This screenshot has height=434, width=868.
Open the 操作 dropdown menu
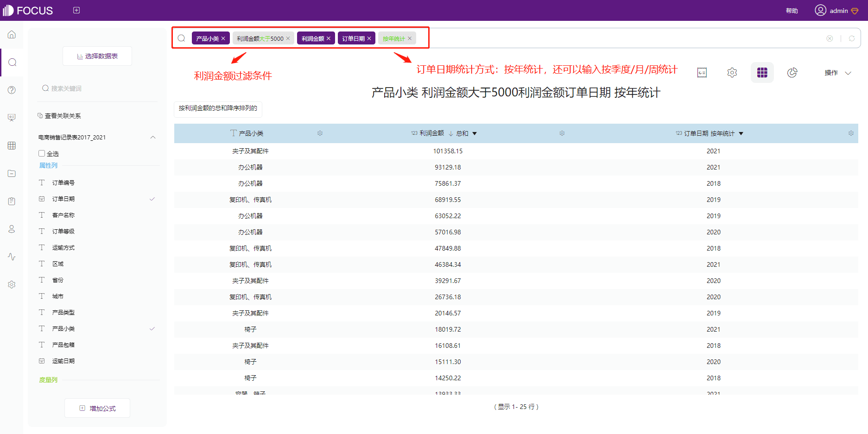pos(838,73)
